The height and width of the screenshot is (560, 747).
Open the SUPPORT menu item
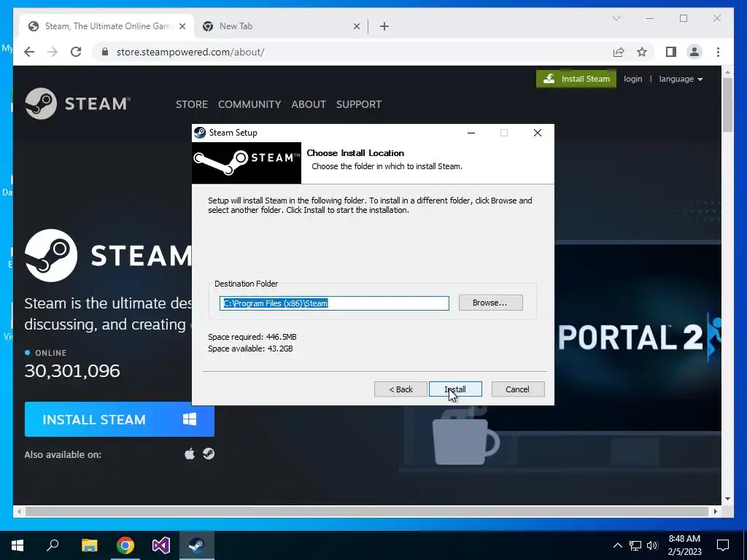[x=359, y=104]
